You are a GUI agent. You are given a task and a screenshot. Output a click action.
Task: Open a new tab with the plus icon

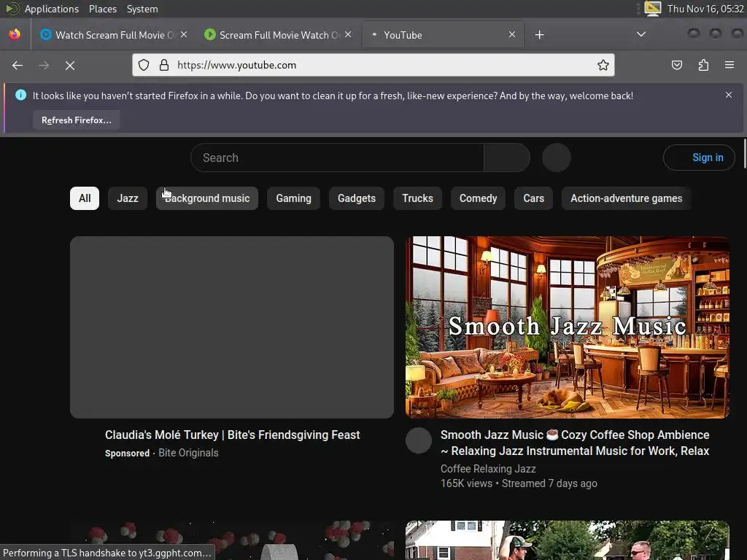coord(539,35)
